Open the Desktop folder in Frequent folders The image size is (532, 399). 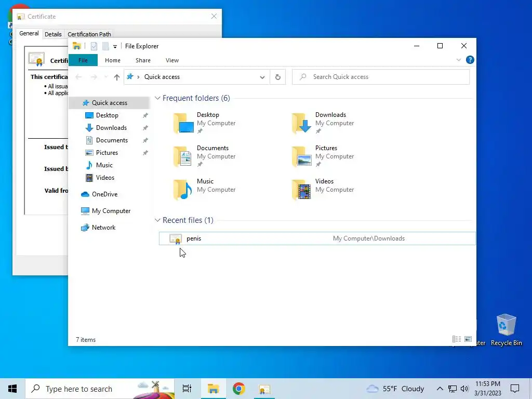[204, 123]
